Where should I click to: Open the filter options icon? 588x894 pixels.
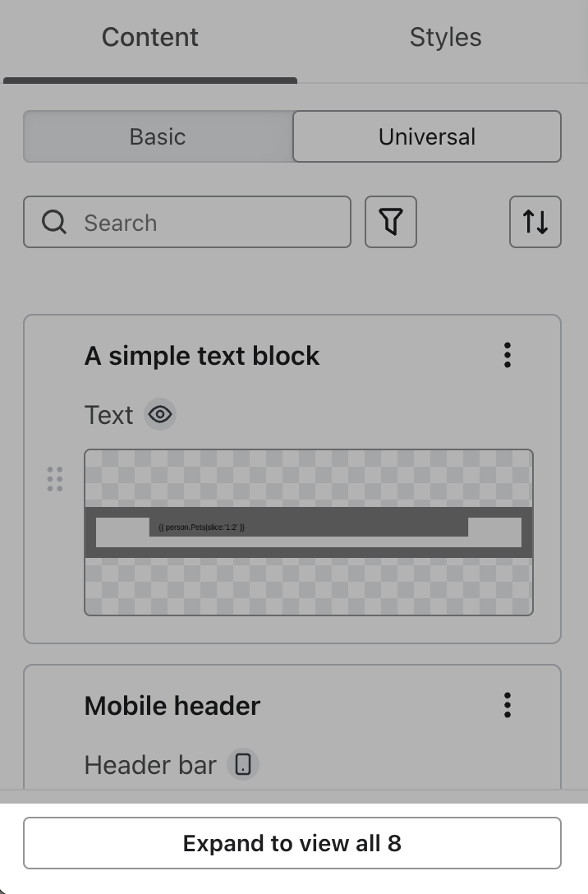click(x=391, y=222)
